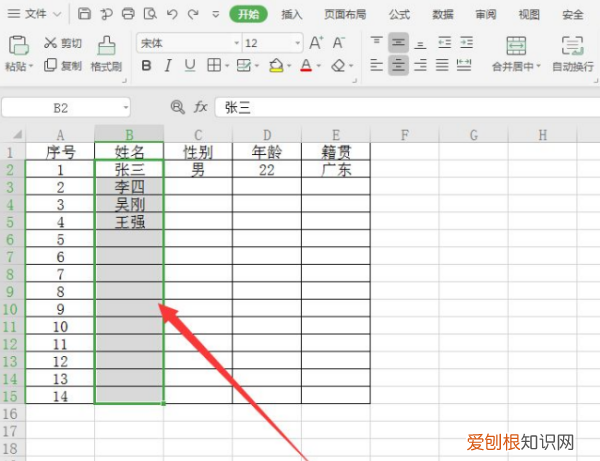Decrease indent icon

tap(445, 42)
